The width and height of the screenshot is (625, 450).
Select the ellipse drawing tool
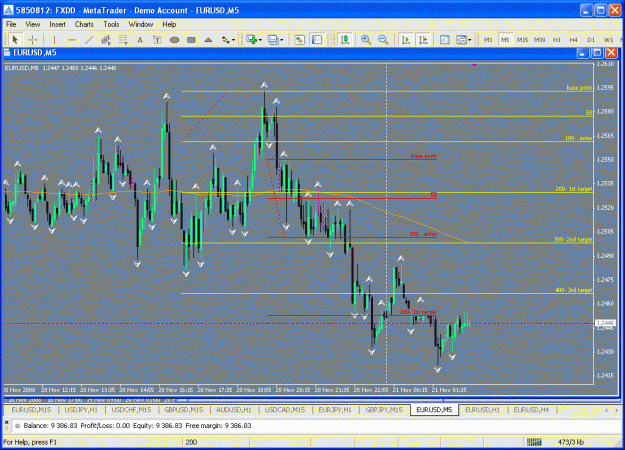pyautogui.click(x=174, y=39)
